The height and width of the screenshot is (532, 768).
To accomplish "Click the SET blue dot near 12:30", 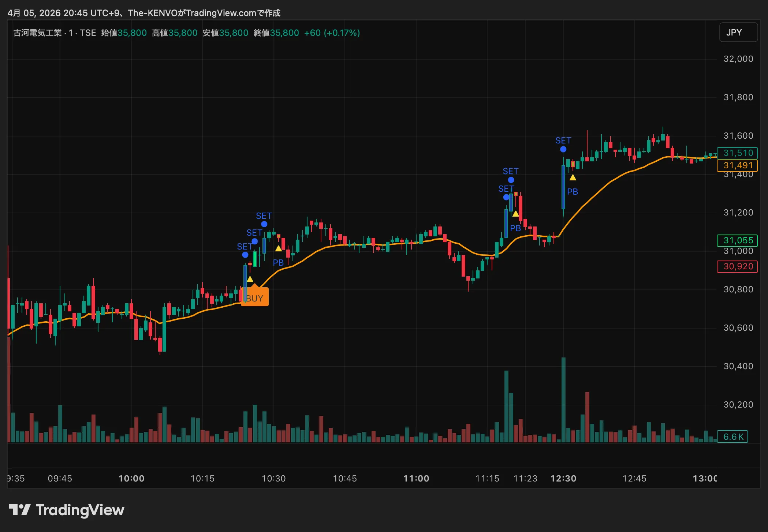I will point(563,149).
